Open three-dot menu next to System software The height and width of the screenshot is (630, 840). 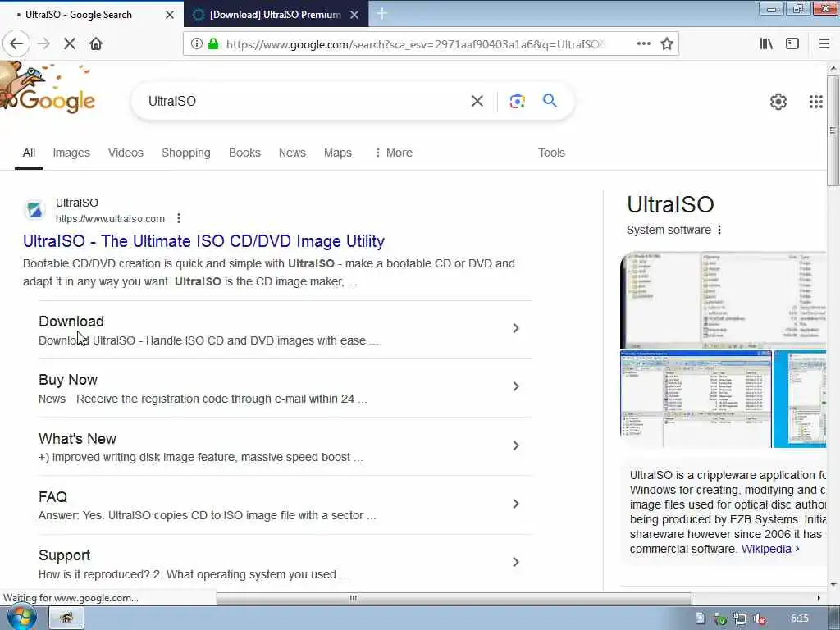pyautogui.click(x=719, y=230)
